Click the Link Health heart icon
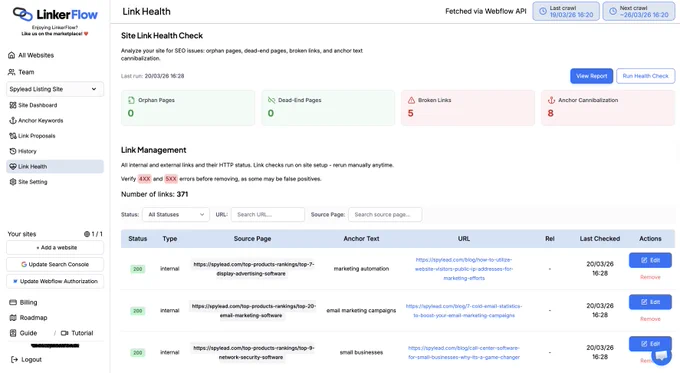The width and height of the screenshot is (680, 373). click(13, 167)
